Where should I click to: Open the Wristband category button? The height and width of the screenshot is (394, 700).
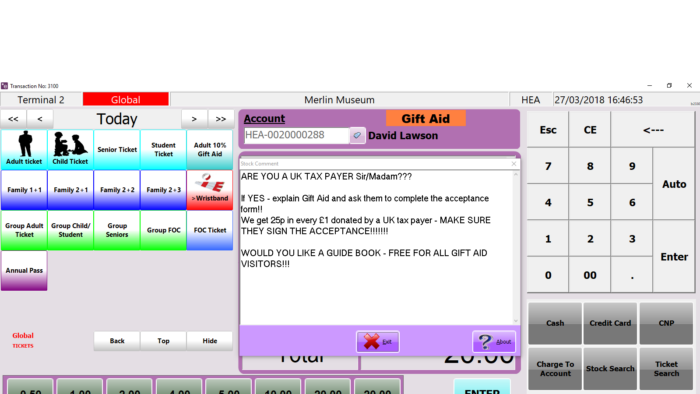click(210, 190)
